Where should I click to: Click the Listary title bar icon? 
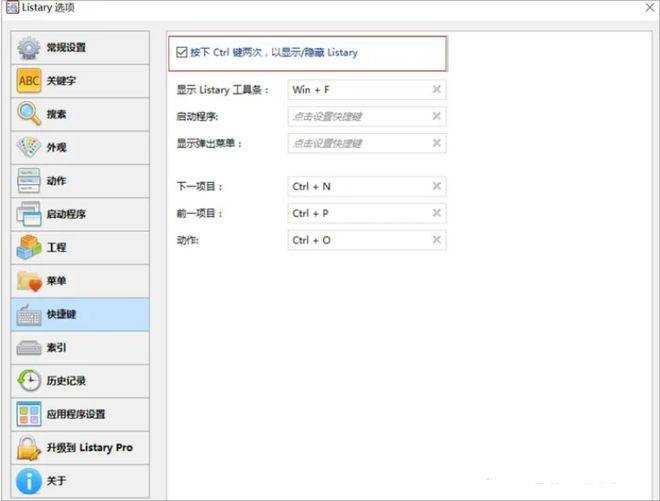coord(12,8)
